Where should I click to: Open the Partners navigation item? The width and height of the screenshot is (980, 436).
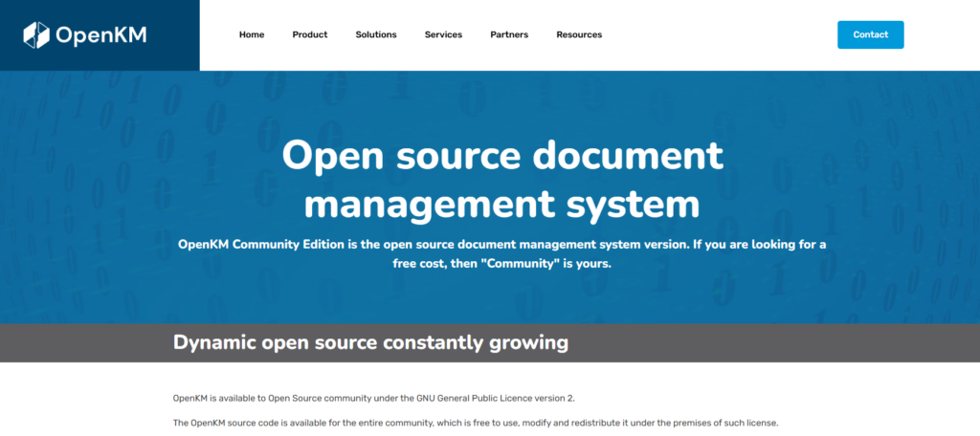[x=509, y=34]
